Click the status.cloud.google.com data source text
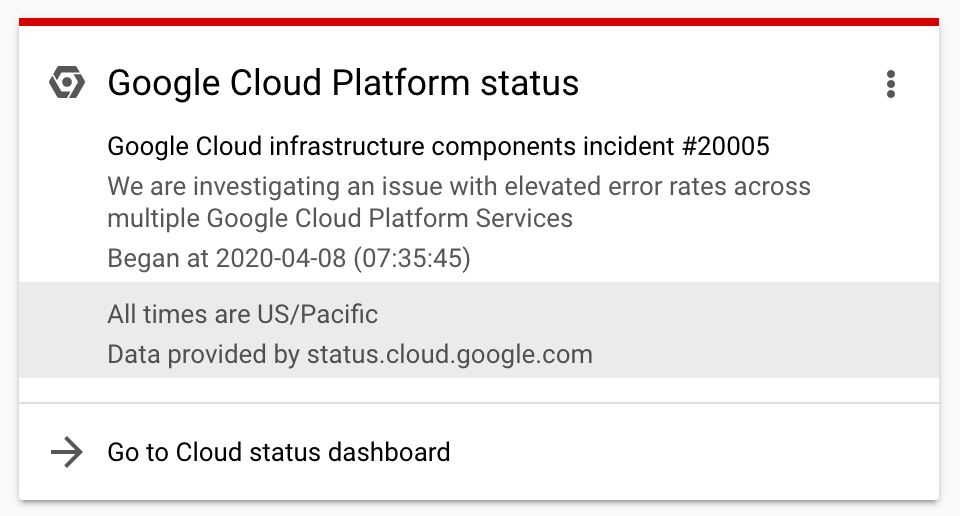The width and height of the screenshot is (960, 516). 449,354
